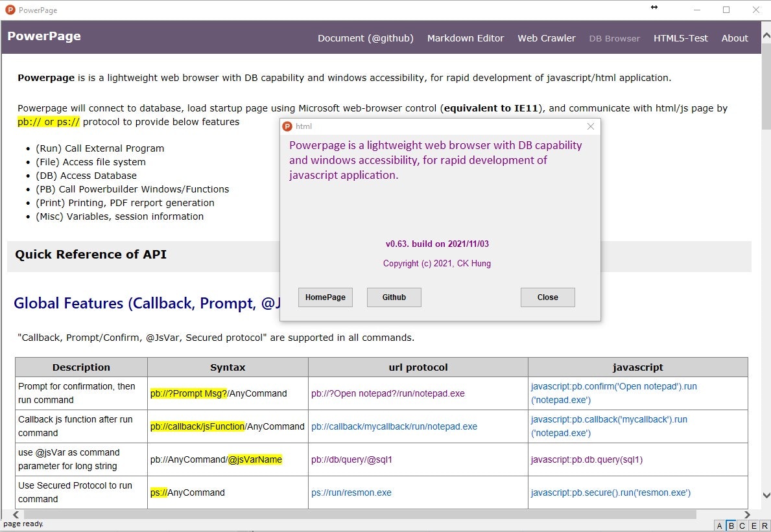Click the 'page ready.' status bar text

[x=23, y=524]
